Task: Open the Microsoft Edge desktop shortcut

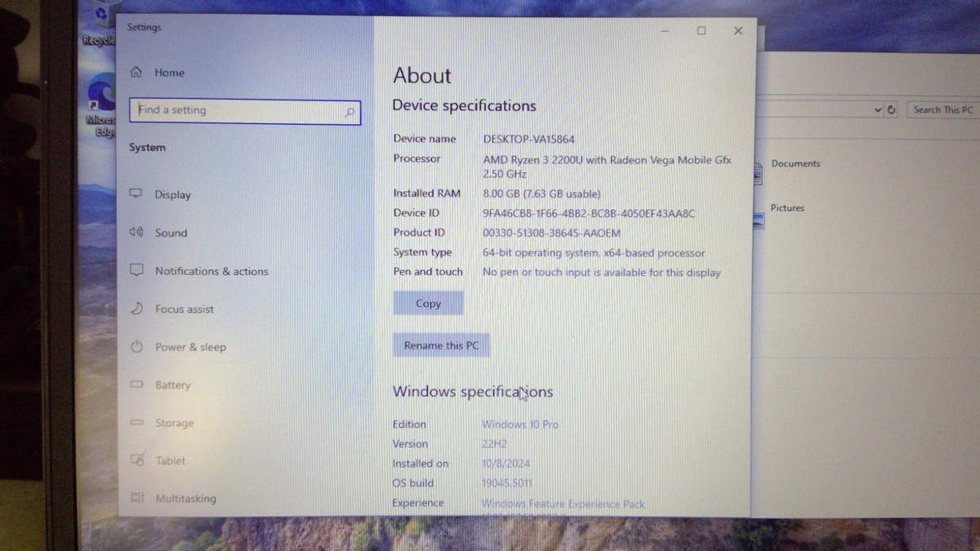Action: pos(101,106)
